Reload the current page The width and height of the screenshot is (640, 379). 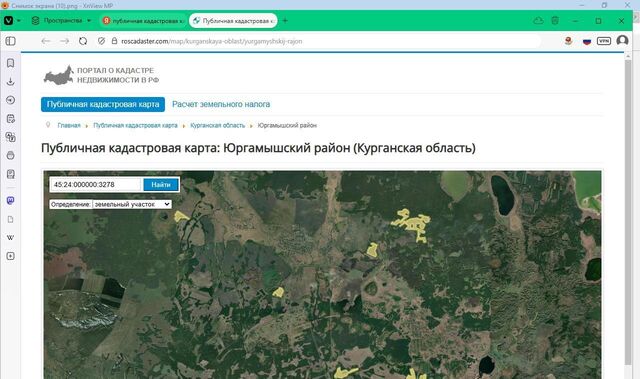point(83,41)
